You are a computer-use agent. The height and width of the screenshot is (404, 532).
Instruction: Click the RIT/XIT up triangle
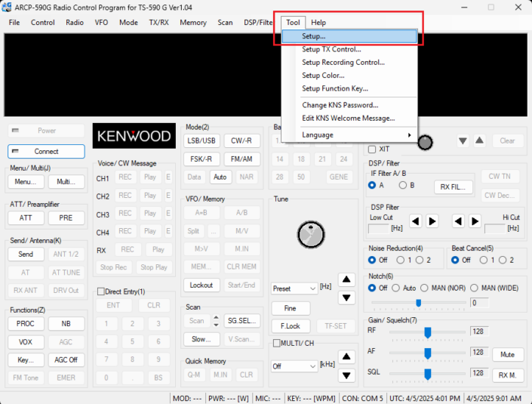pos(479,140)
